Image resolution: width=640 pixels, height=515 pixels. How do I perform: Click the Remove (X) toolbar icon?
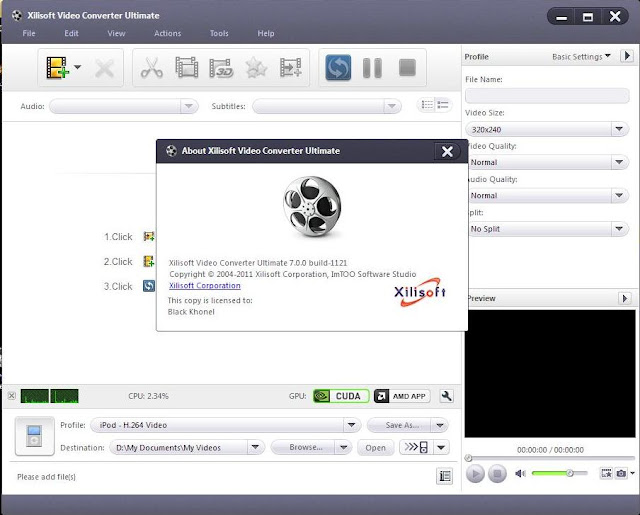click(x=104, y=68)
